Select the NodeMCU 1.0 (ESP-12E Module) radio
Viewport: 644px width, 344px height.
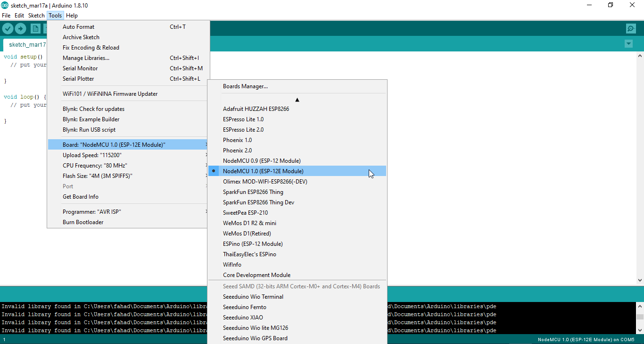(x=214, y=171)
